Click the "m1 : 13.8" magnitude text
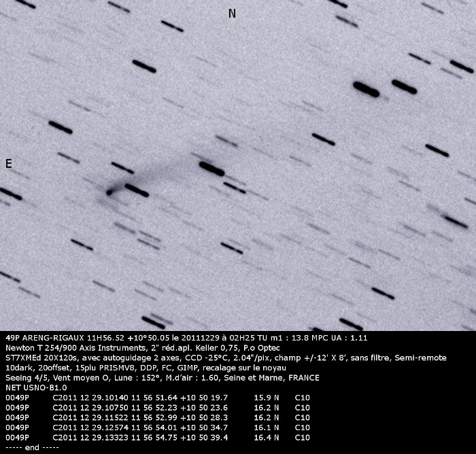This screenshot has height=454, width=476. coord(290,338)
